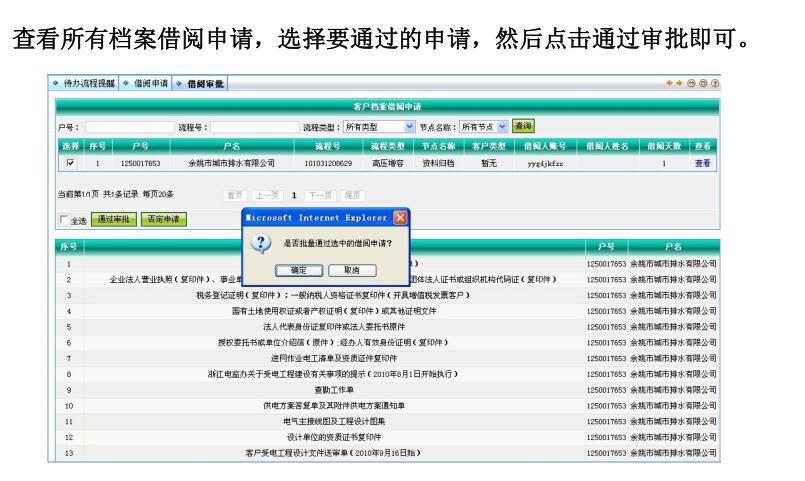Uncheck the row 1 selection checkbox
Image resolution: width=805 pixels, height=481 pixels.
point(70,163)
